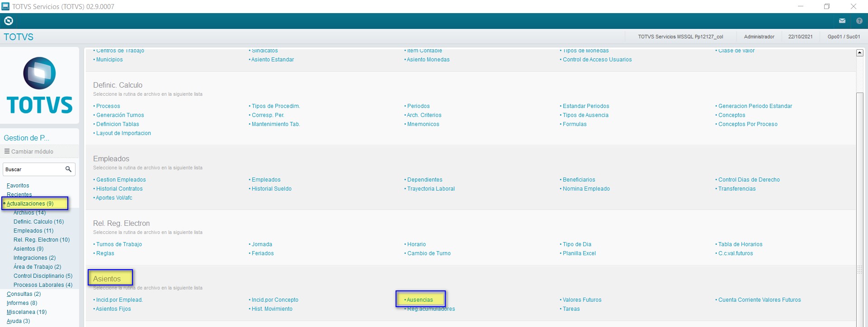Collapse Actualizaciones (9) menu
The image size is (868, 327).
pyautogui.click(x=30, y=204)
